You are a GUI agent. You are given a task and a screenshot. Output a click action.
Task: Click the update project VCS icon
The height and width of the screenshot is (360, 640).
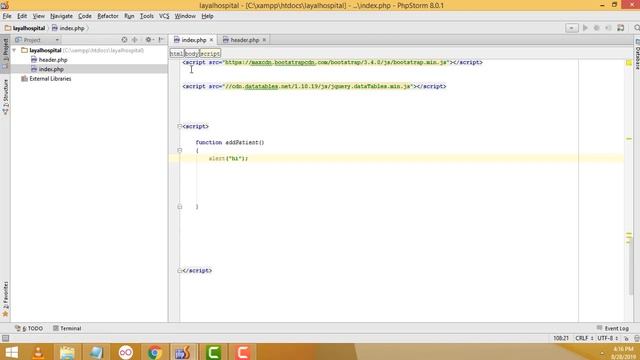[x=621, y=28]
